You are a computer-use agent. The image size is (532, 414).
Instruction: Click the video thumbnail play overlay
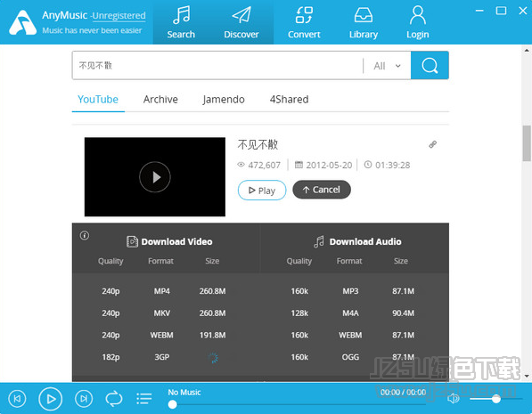[155, 177]
